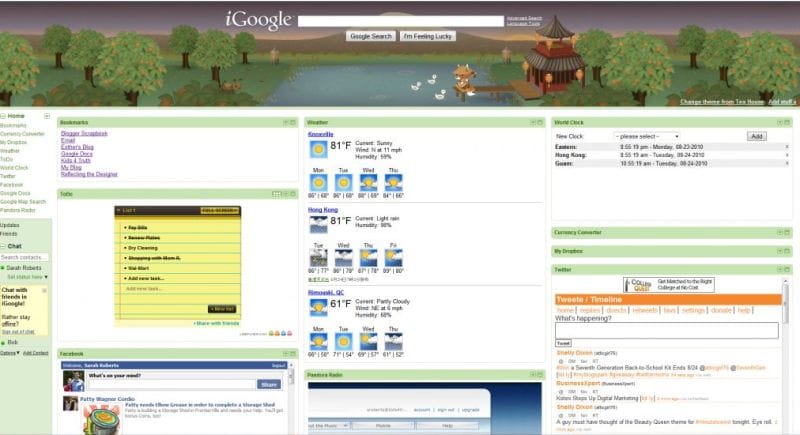
Task: Click Rimouski current partly cloudy icon
Action: [x=318, y=308]
